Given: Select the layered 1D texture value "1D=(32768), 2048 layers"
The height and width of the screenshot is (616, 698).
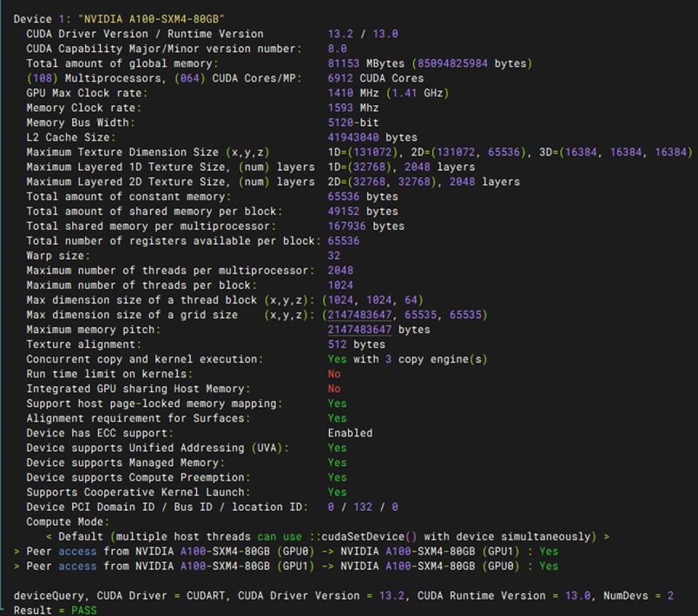Looking at the screenshot, I should pos(402,167).
